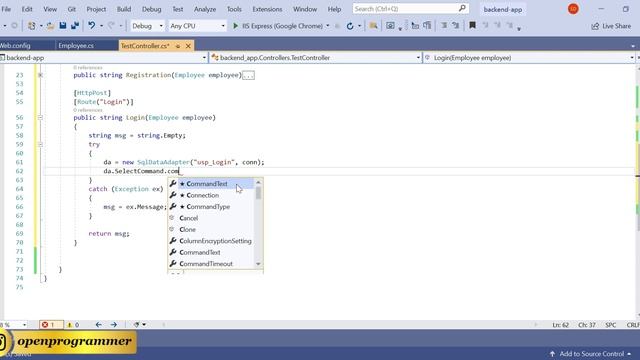Select starred CommandType suggestion
Screen dimensions: 640x360
211,207
